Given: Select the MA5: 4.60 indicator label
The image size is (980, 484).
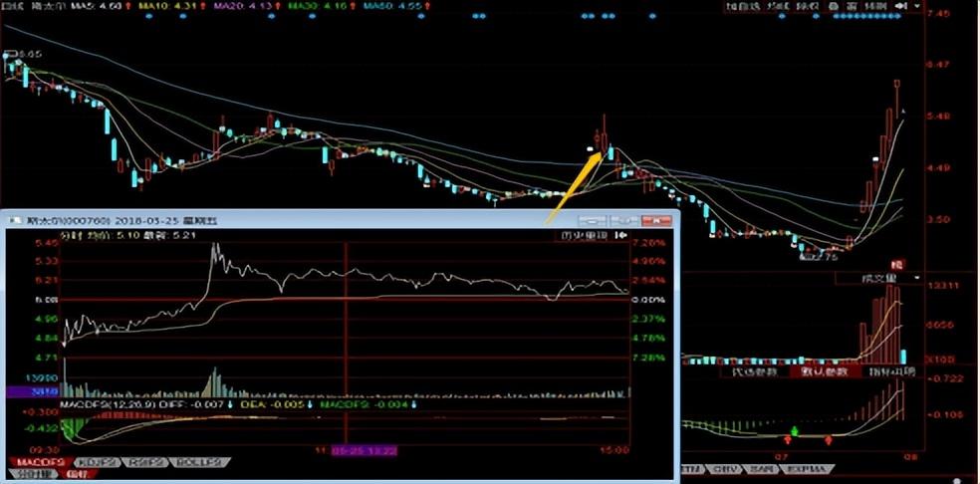Looking at the screenshot, I should tap(99, 6).
